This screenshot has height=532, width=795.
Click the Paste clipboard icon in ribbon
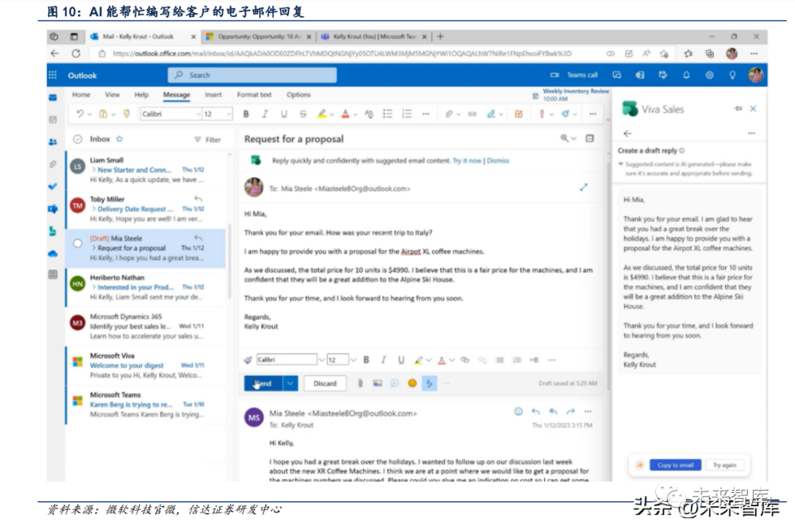pos(103,114)
